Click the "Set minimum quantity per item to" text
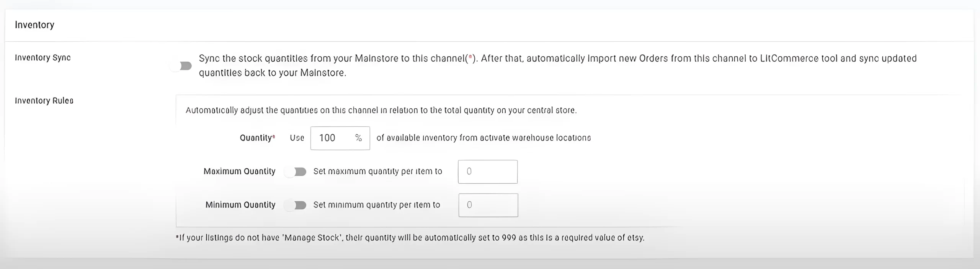 [x=377, y=205]
